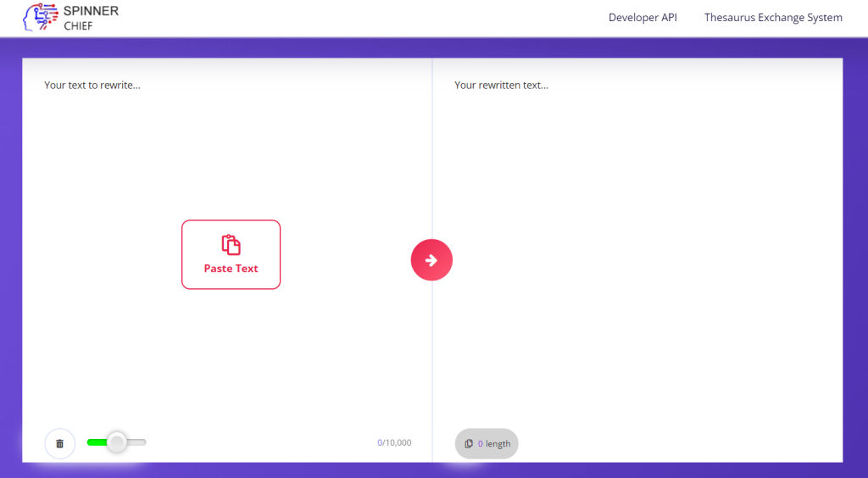Copy rewritten text with the length button

(487, 444)
